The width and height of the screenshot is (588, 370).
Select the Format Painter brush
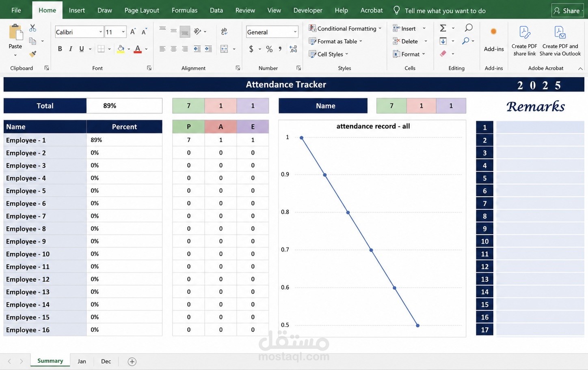click(33, 54)
